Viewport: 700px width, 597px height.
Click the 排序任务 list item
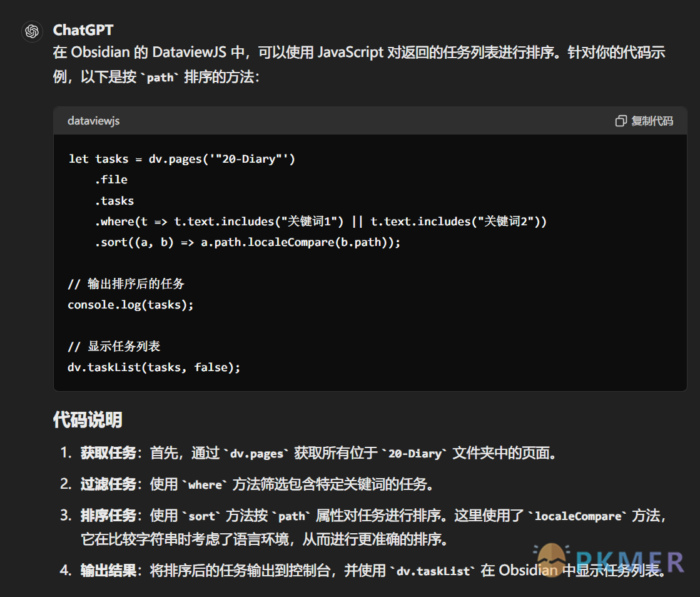363,528
